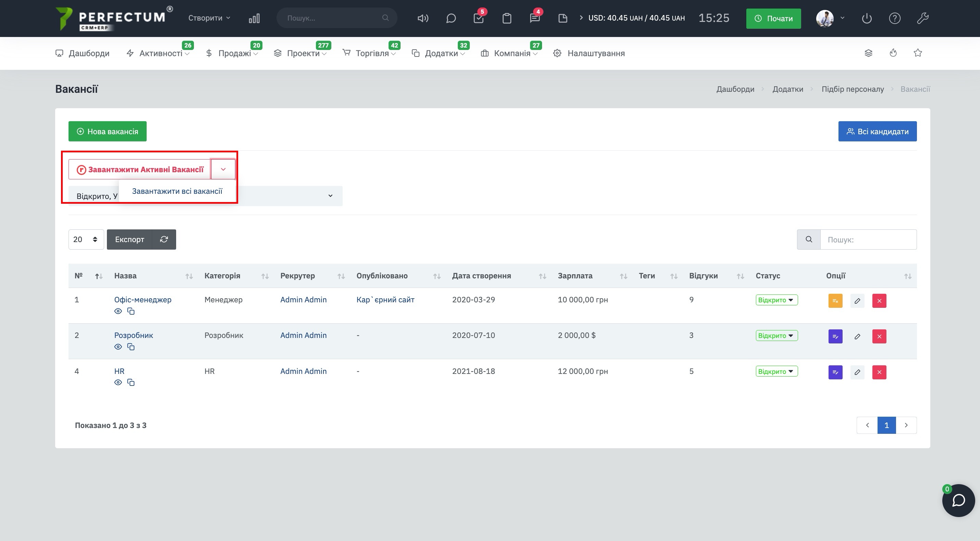980x541 pixels.
Task: Open the clipboard icon in top bar
Action: [x=507, y=18]
